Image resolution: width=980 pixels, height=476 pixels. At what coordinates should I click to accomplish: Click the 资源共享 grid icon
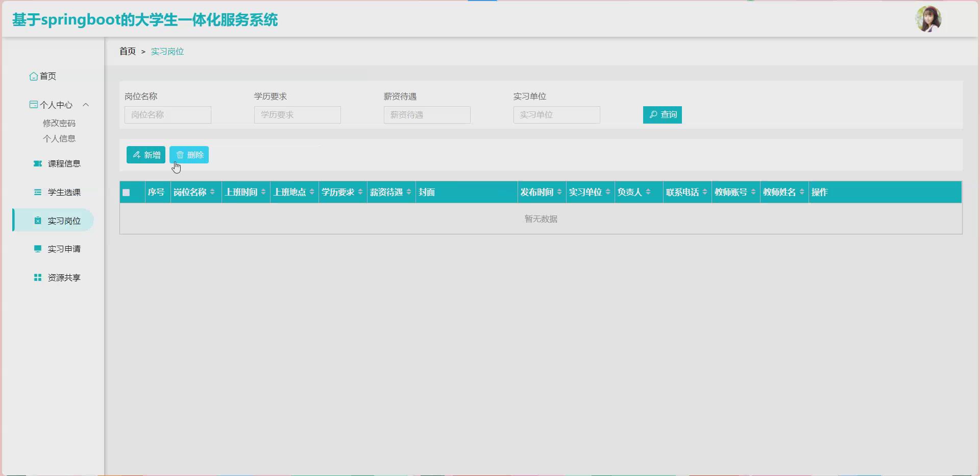(37, 277)
